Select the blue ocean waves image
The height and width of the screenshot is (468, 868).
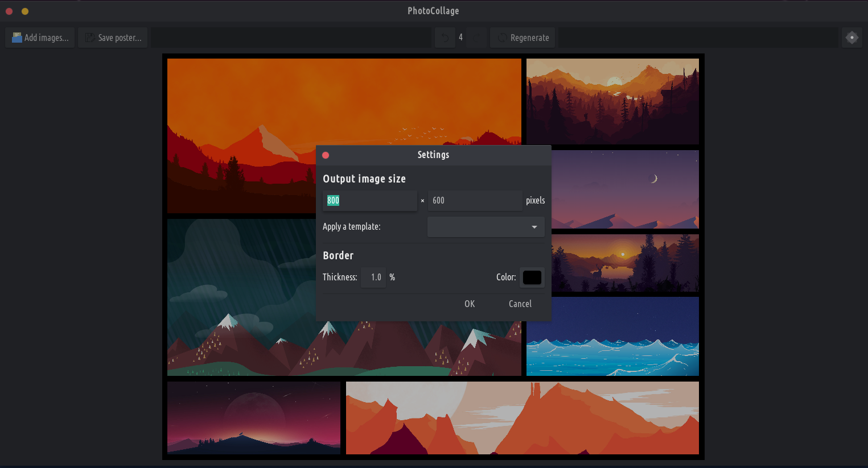pos(612,336)
